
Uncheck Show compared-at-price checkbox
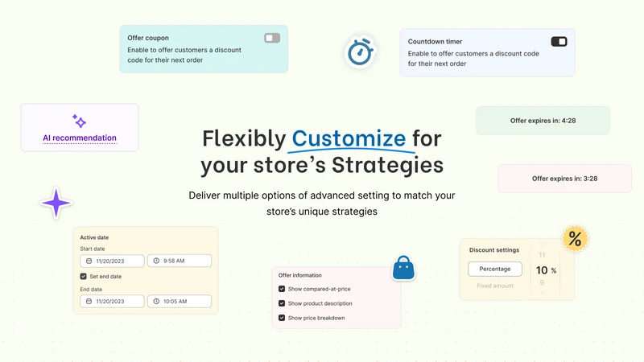point(282,289)
